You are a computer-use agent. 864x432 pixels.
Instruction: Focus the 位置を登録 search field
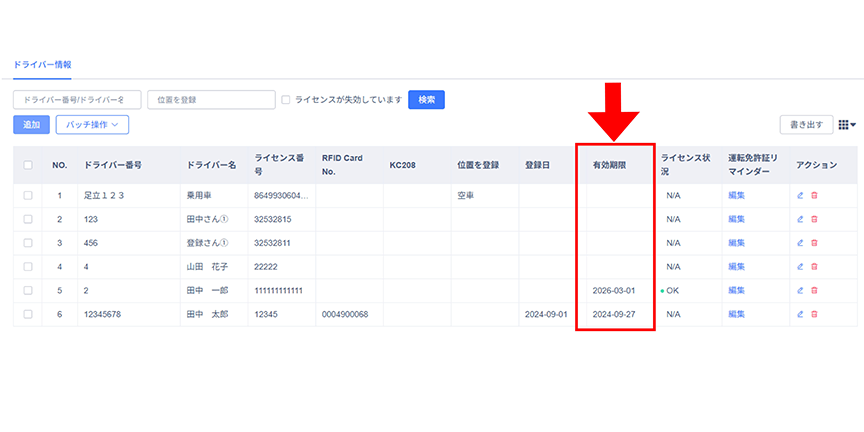coord(211,100)
